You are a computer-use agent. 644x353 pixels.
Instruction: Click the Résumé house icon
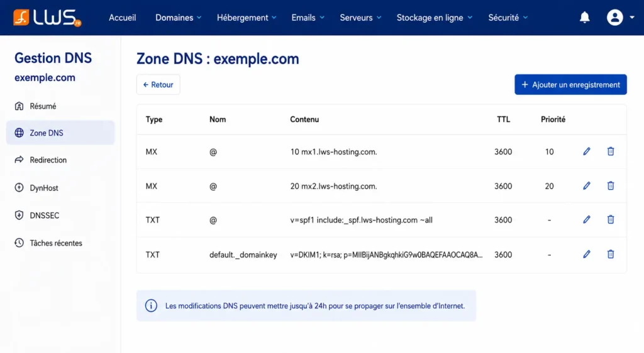(x=19, y=106)
